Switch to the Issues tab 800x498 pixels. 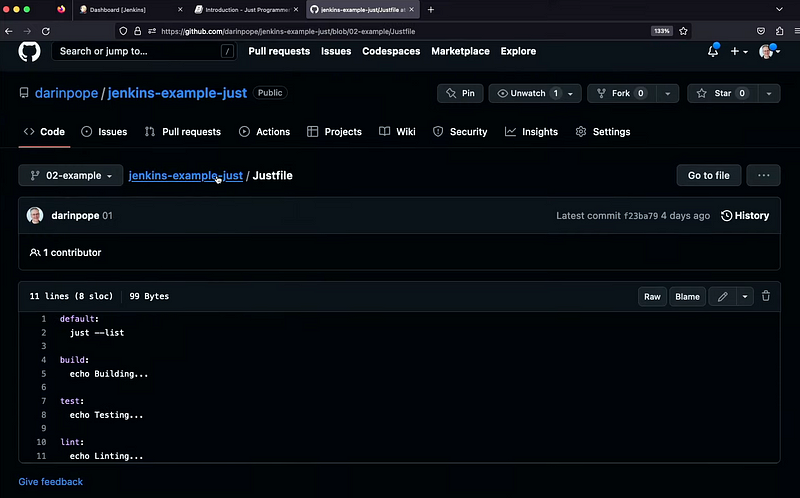(x=104, y=132)
